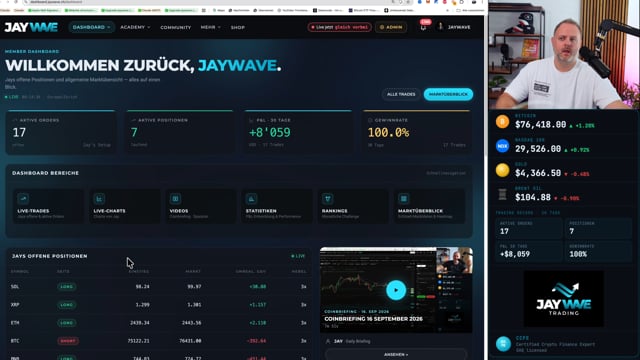Open the Admin button
This screenshot has width=640, height=360.
[x=391, y=27]
